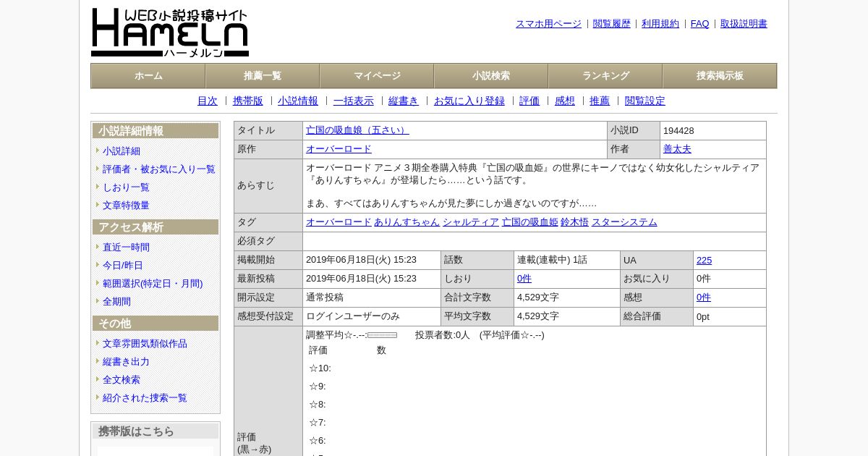
Task: Open original work link オーバーロード
Action: click(339, 149)
